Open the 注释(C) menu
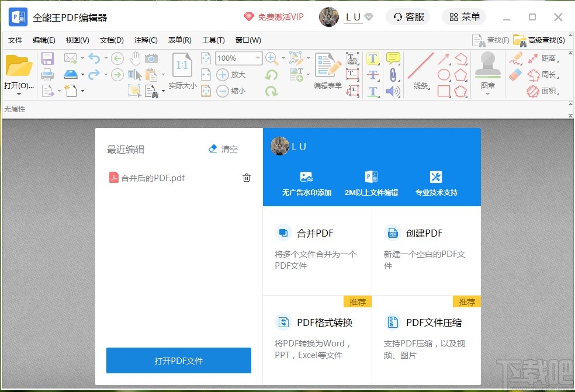This screenshot has width=575, height=392. [x=146, y=40]
